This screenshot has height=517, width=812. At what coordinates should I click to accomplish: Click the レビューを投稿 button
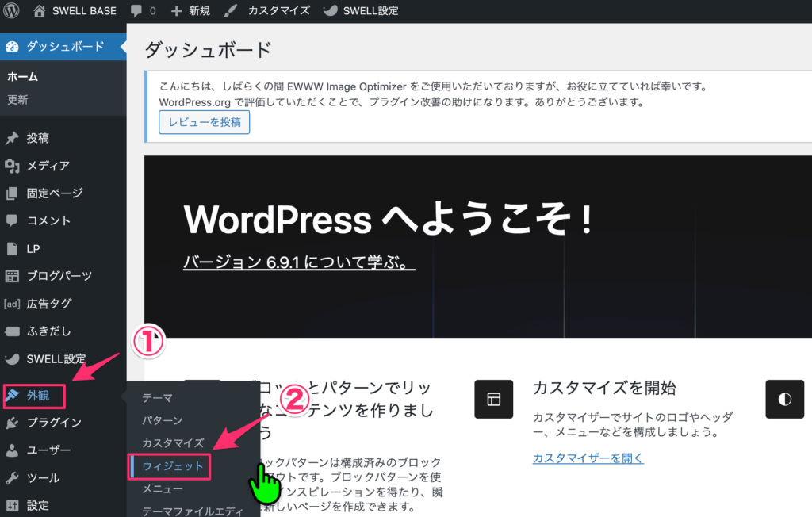click(204, 122)
